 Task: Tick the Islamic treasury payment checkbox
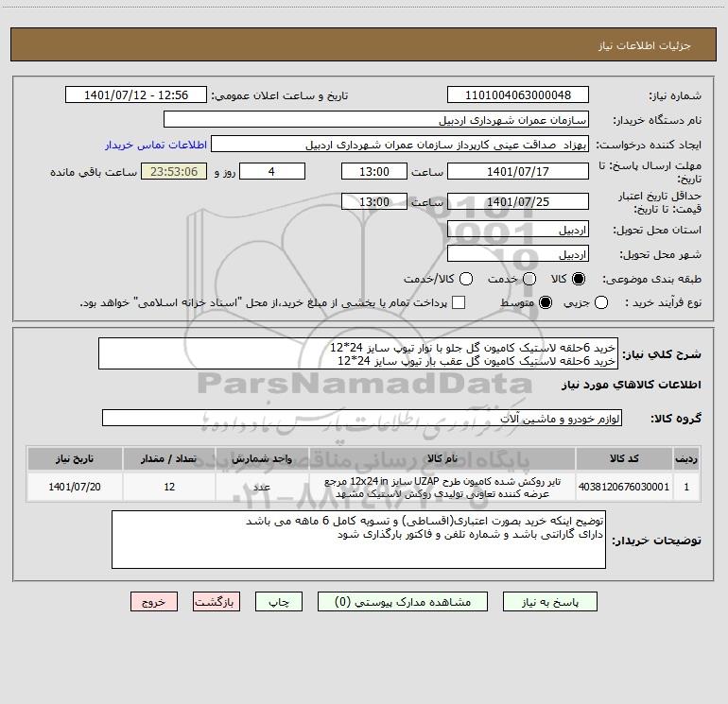[x=459, y=302]
